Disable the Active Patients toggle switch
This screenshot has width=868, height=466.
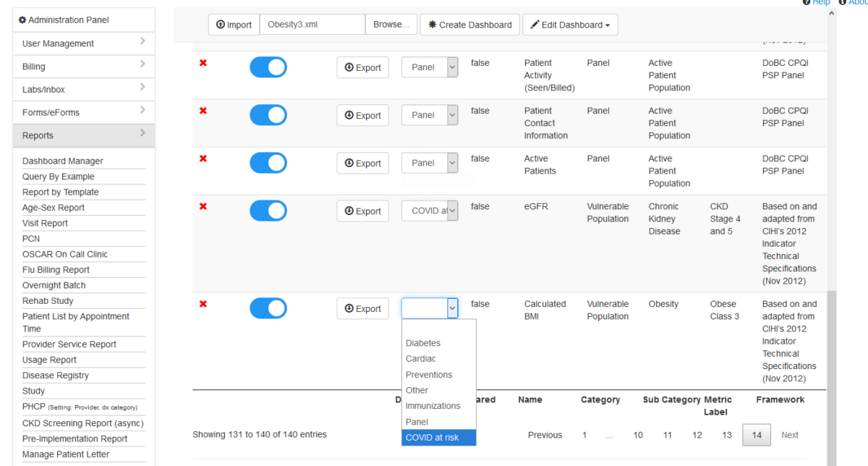click(x=268, y=163)
